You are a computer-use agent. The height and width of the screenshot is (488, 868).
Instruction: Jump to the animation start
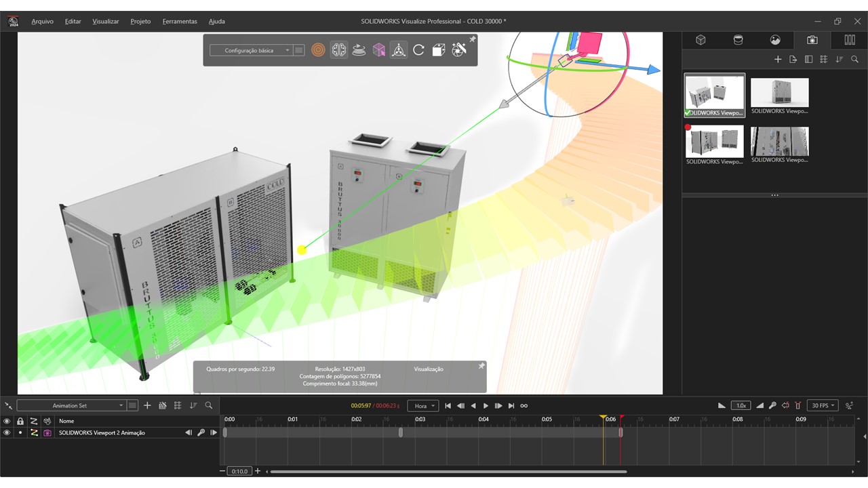point(448,406)
